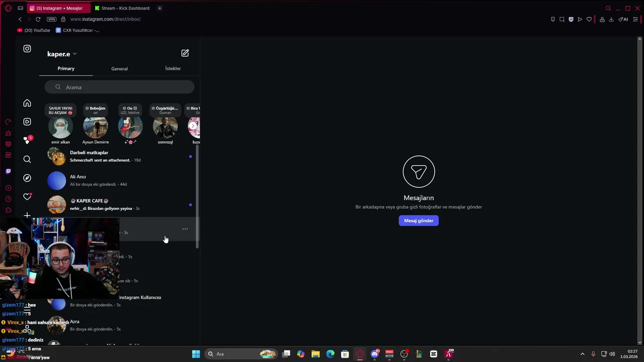Open the browser profile account icon
Viewport: 644px width, 362px height.
coord(602,19)
